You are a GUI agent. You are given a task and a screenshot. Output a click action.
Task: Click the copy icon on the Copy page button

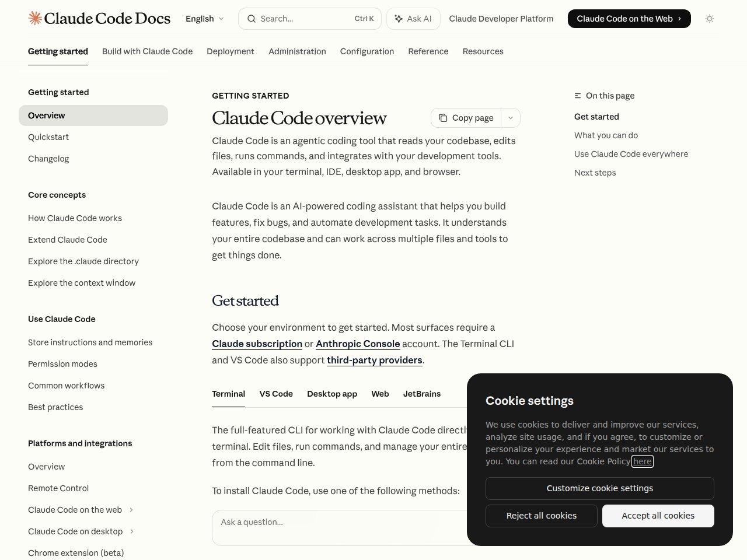pyautogui.click(x=444, y=118)
